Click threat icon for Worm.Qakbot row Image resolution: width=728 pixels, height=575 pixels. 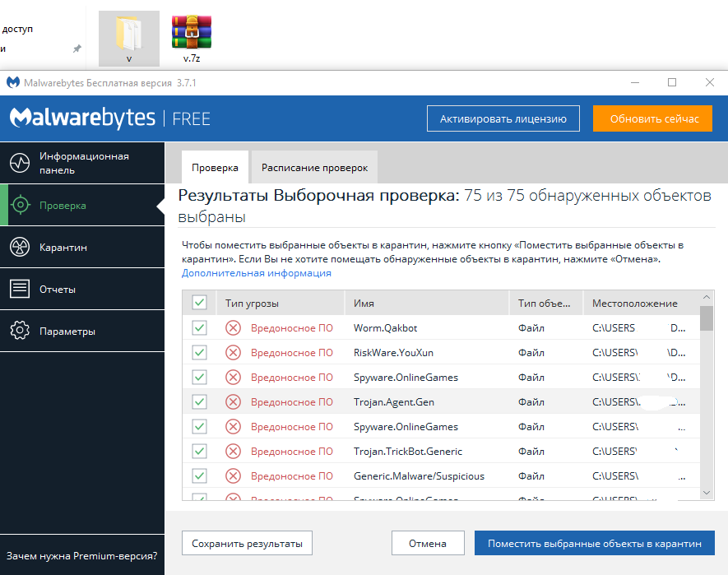click(x=233, y=328)
